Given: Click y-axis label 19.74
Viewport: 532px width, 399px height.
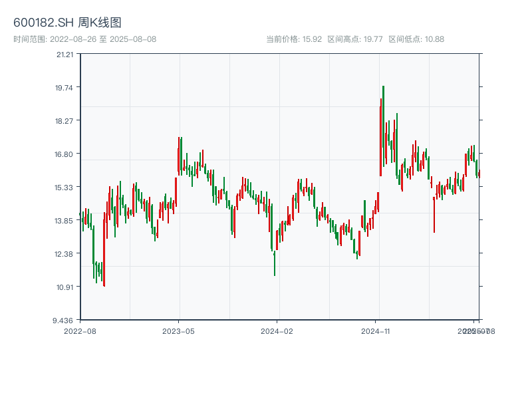Looking at the screenshot, I should pyautogui.click(x=64, y=88).
